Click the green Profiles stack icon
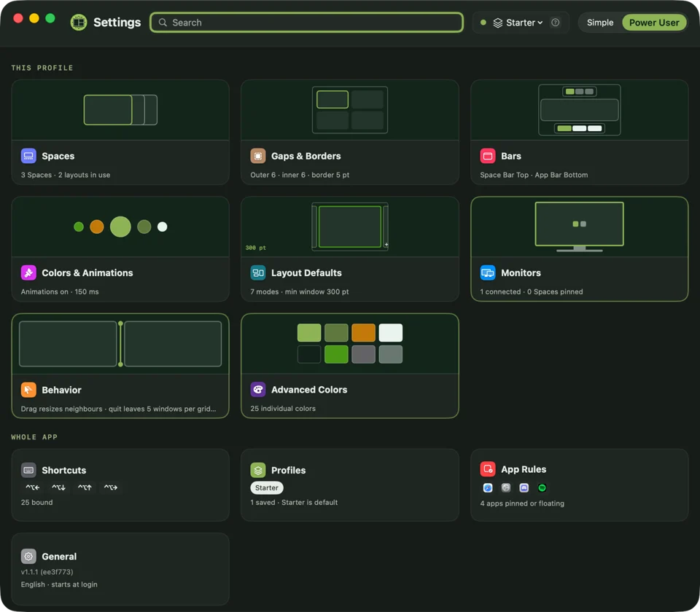Screen dimensions: 700x612 coord(258,470)
